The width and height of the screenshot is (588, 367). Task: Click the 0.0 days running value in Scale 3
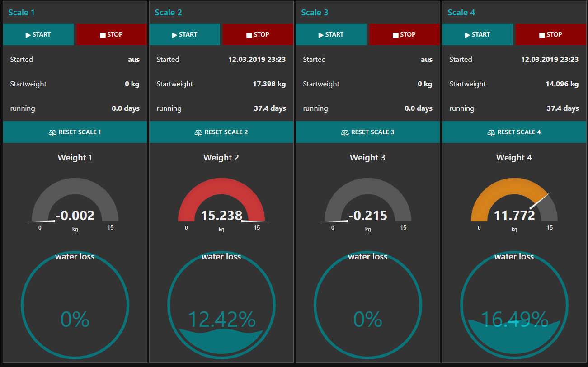(x=419, y=108)
